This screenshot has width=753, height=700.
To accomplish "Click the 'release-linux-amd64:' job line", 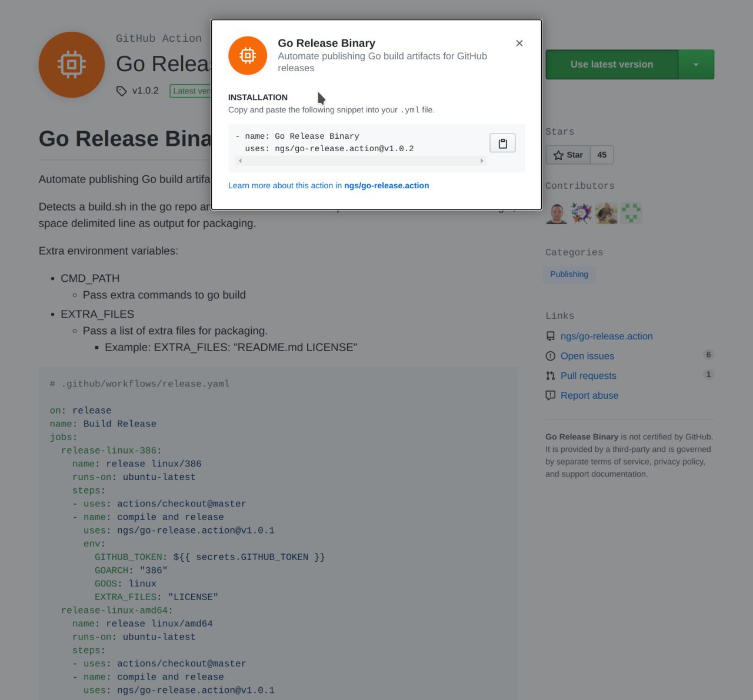I will pos(117,610).
